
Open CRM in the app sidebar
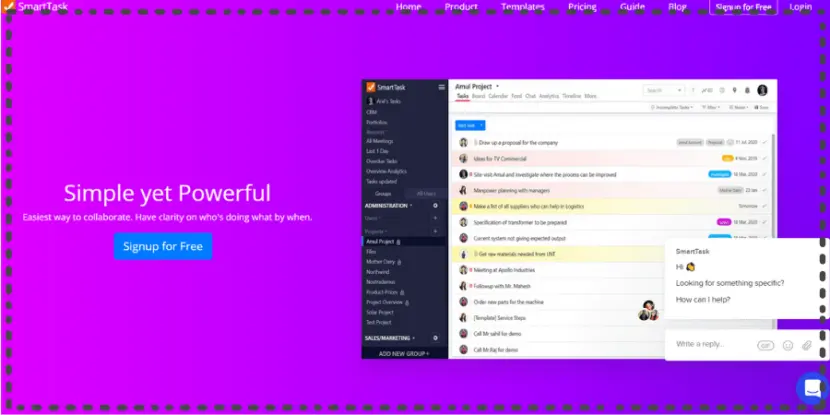pos(371,112)
